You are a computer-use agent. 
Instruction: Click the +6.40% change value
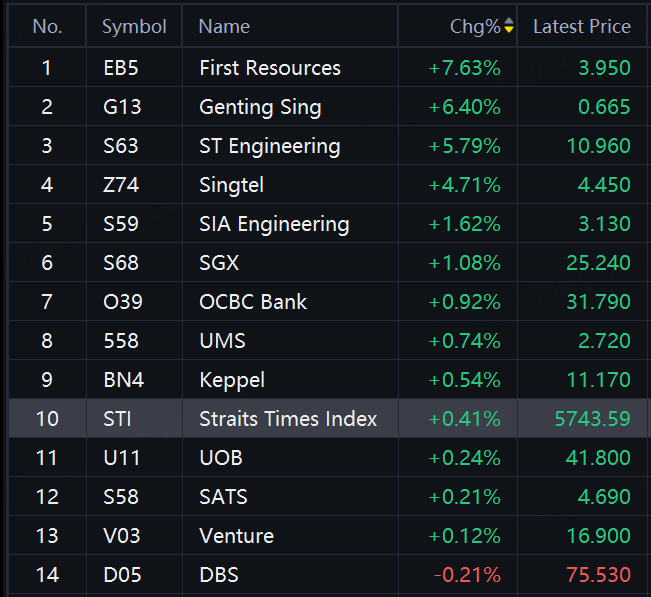coord(465,107)
